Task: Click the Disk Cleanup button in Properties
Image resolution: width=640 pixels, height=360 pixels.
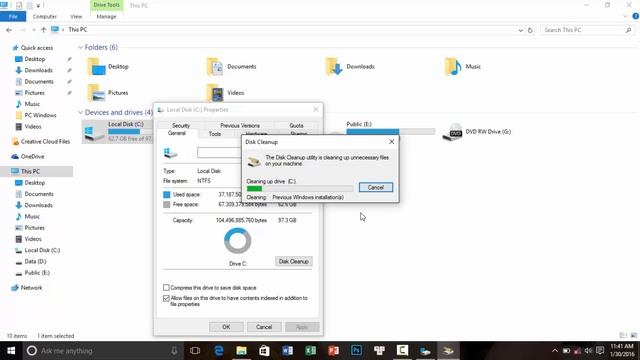Action: pos(293,261)
